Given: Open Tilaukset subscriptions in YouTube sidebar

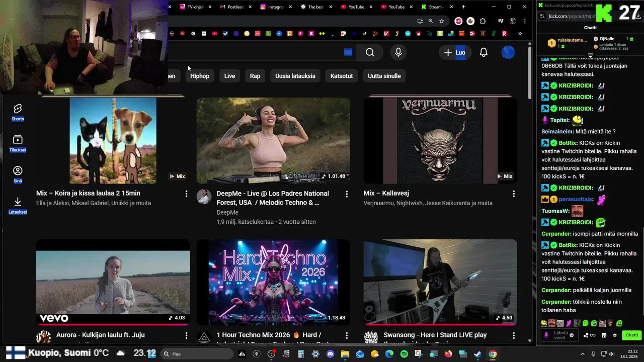Looking at the screenshot, I should (18, 143).
